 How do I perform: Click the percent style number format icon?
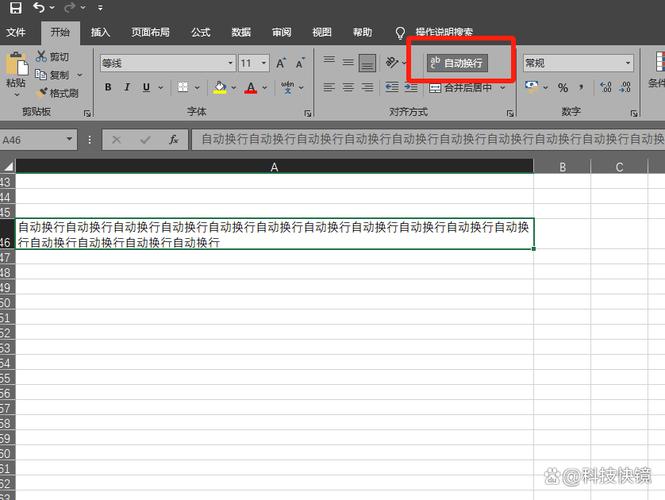click(x=563, y=88)
